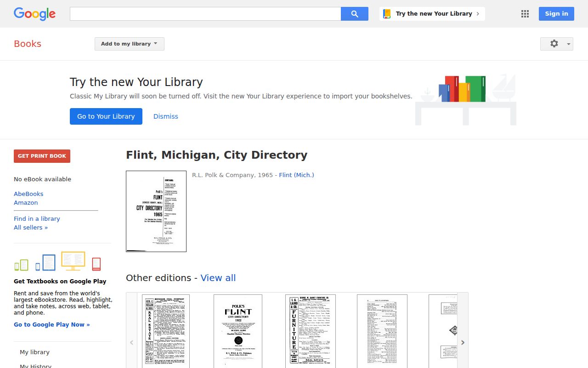This screenshot has height=368, width=588.
Task: Click the Flint, Michigan, City Directory title
Action: click(x=217, y=155)
